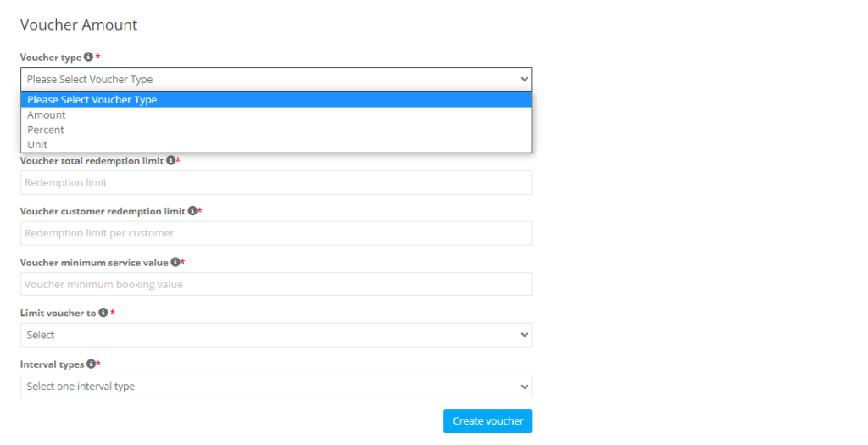Screen dimensions: 868x445
Task: Choose Percent from voucher type list
Action: pyautogui.click(x=276, y=130)
